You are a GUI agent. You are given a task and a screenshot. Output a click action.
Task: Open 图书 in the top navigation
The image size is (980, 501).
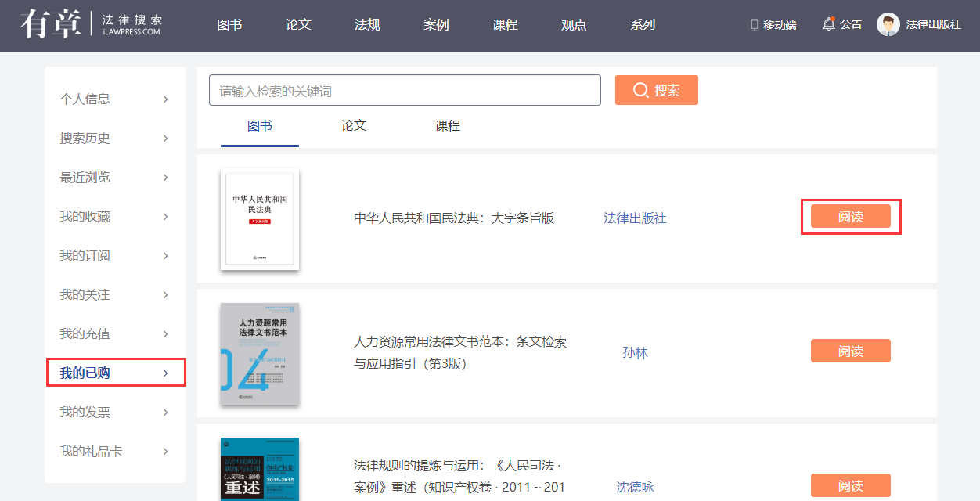click(x=229, y=25)
